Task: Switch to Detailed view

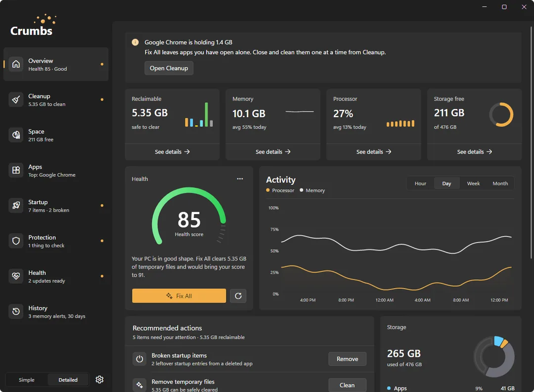Action: pos(68,380)
